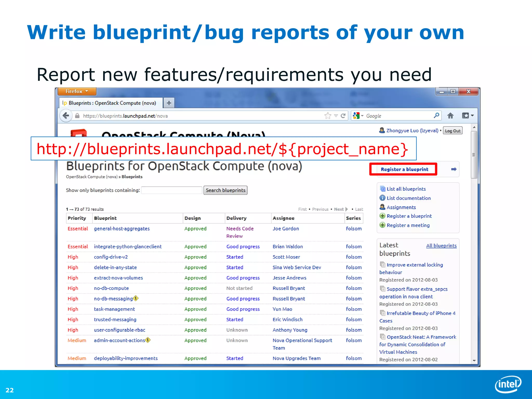The height and width of the screenshot is (399, 532).
Task: Click the Assignments person icon
Action: pyautogui.click(x=382, y=207)
